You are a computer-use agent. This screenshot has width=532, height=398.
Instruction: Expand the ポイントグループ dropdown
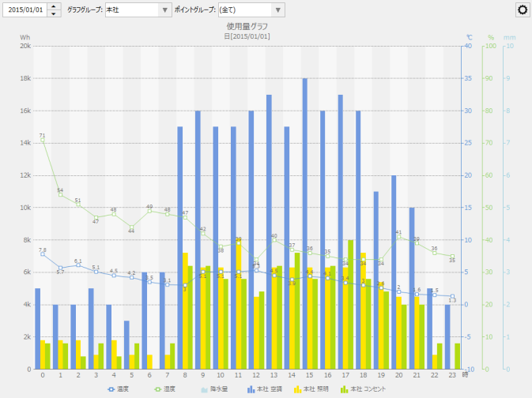coord(277,10)
